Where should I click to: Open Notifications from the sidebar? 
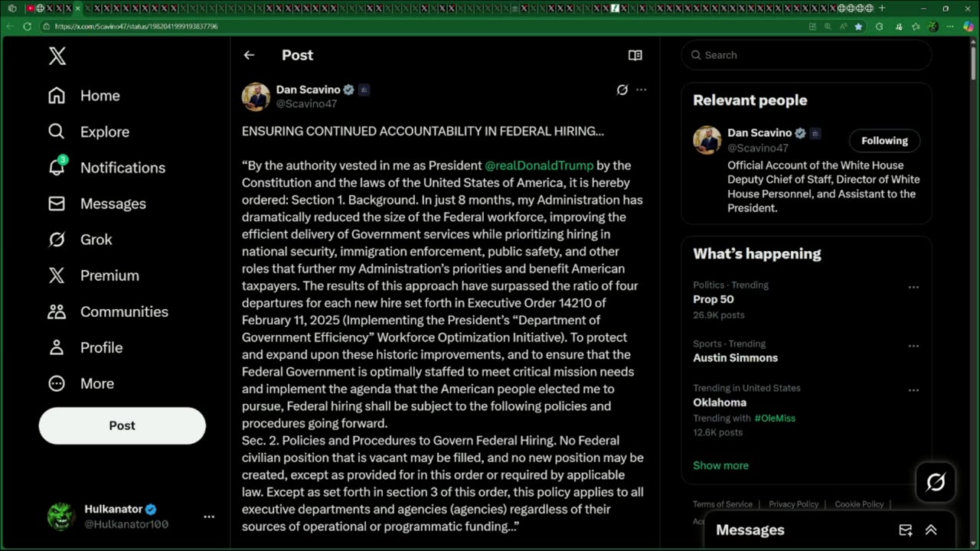pos(106,168)
